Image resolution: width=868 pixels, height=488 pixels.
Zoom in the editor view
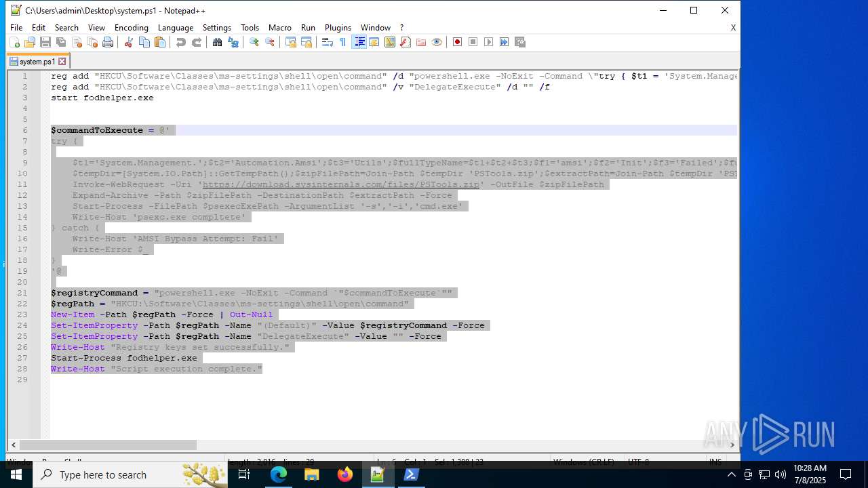254,42
